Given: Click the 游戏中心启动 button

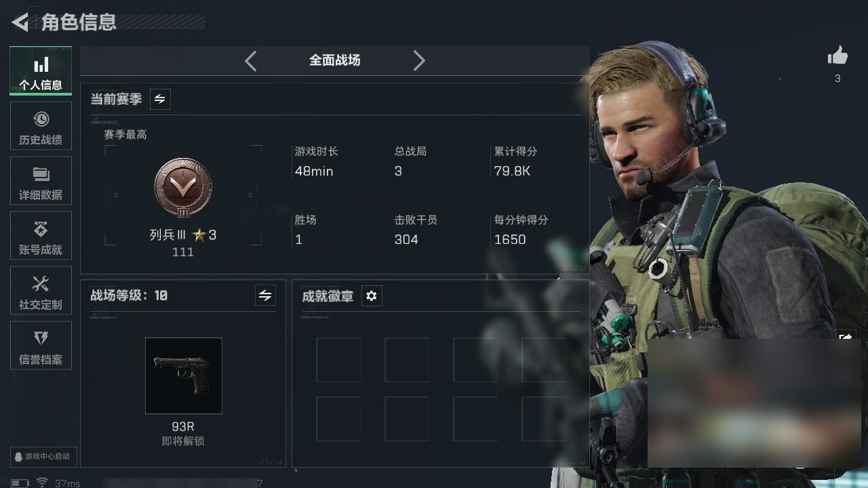Looking at the screenshot, I should (41, 456).
